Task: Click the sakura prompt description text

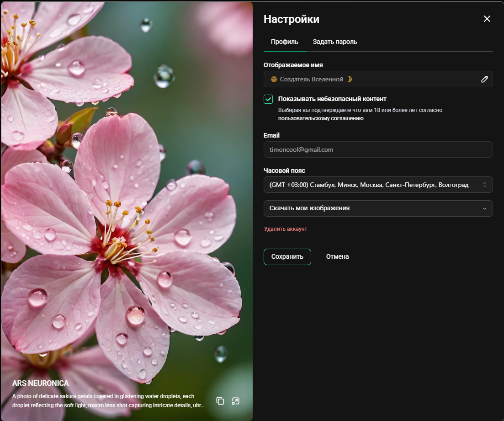Action: pos(108,401)
